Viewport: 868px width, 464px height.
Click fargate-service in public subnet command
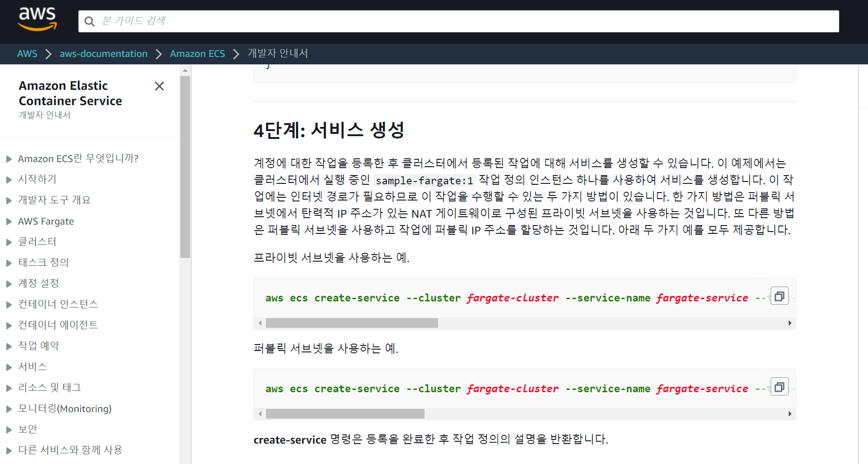pyautogui.click(x=702, y=389)
